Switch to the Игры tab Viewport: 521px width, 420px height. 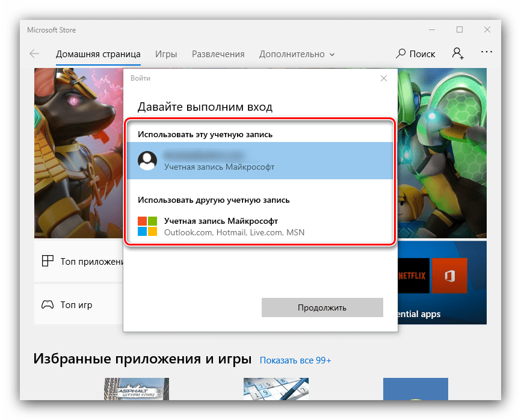point(166,54)
